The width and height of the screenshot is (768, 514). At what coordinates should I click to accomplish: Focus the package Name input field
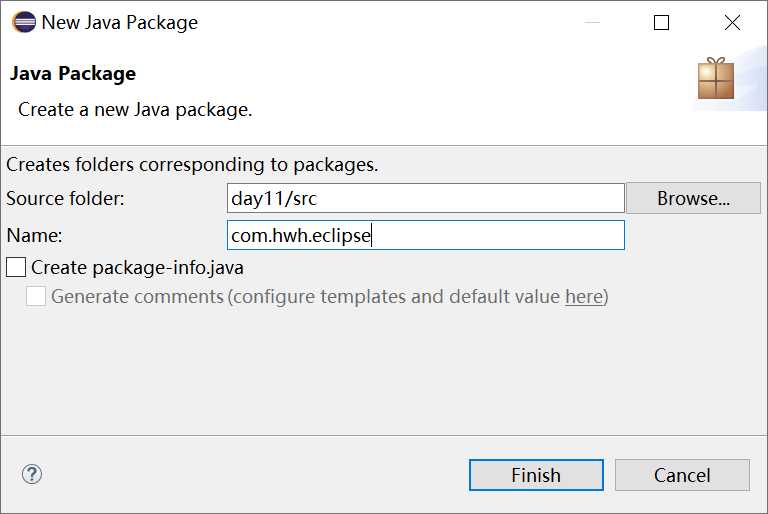click(x=426, y=235)
